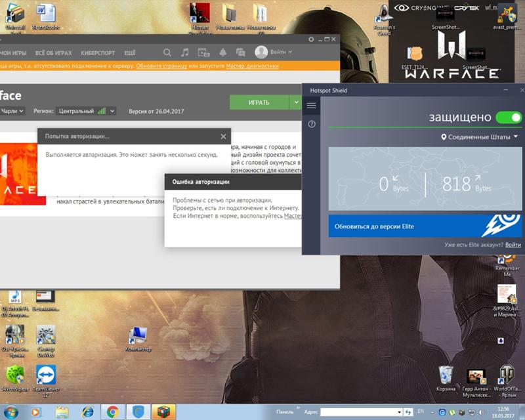Launch the TeamViewer 12 desktop shortcut
The height and width of the screenshot is (420, 525).
pyautogui.click(x=46, y=380)
